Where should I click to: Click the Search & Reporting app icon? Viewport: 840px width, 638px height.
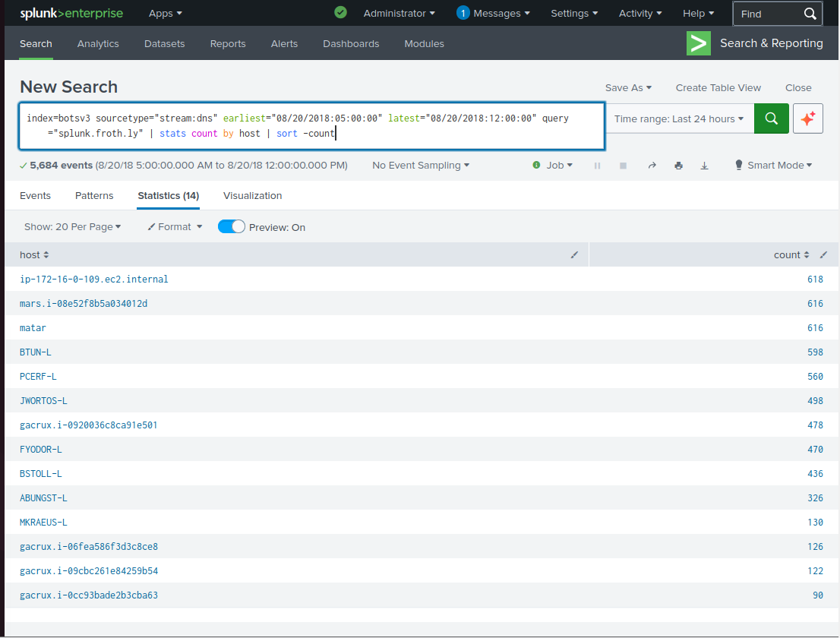coord(699,43)
